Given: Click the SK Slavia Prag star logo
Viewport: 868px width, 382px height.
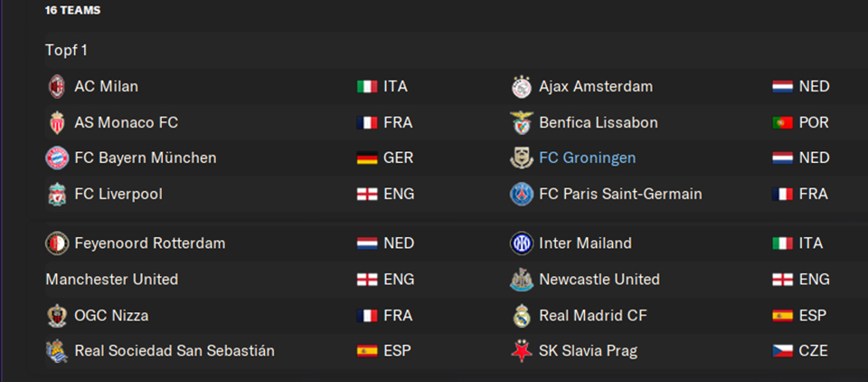Looking at the screenshot, I should tap(522, 351).
